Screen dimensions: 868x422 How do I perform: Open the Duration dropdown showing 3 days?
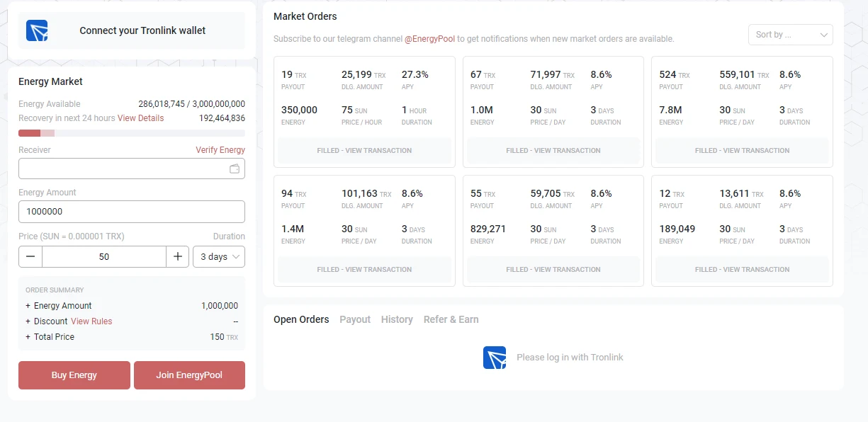click(x=219, y=256)
